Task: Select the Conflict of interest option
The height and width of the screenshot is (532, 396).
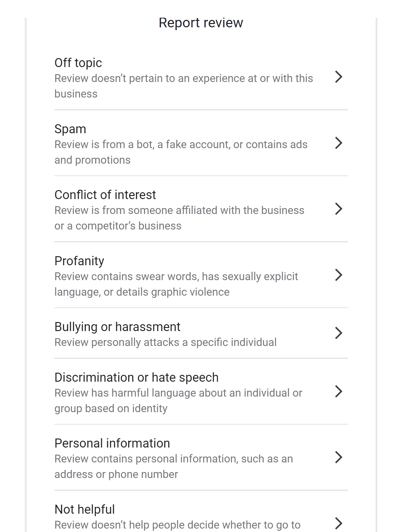Action: (x=105, y=195)
